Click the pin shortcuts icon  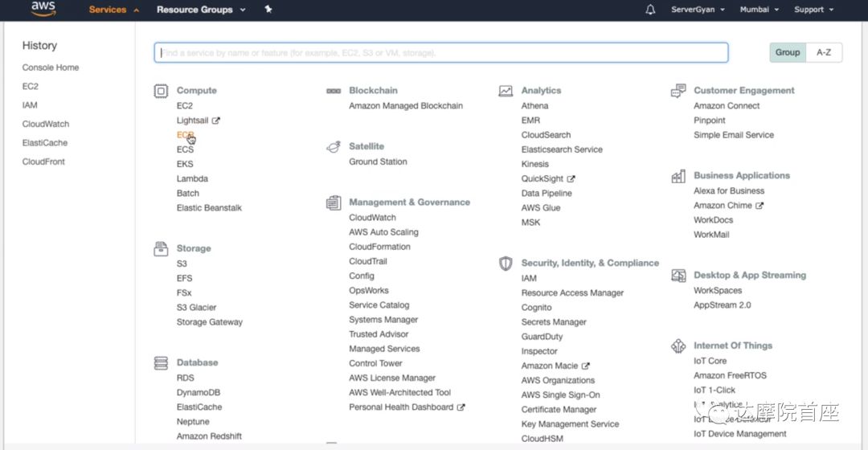pos(268,10)
